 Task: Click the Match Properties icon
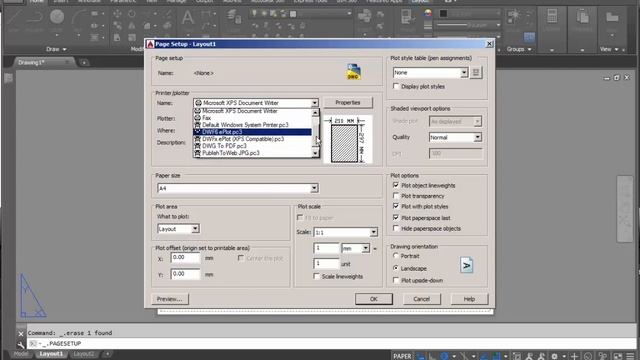coord(407,17)
